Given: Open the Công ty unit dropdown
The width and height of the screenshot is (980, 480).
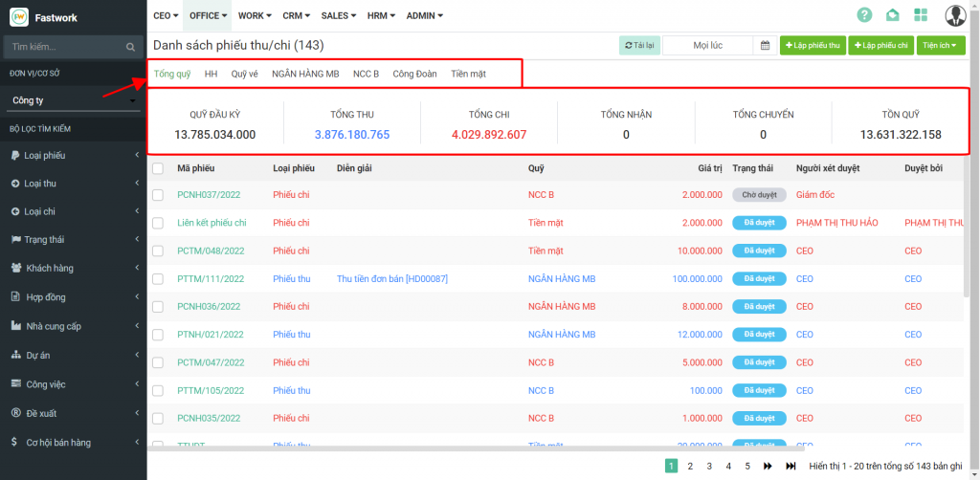Looking at the screenshot, I should pyautogui.click(x=73, y=100).
